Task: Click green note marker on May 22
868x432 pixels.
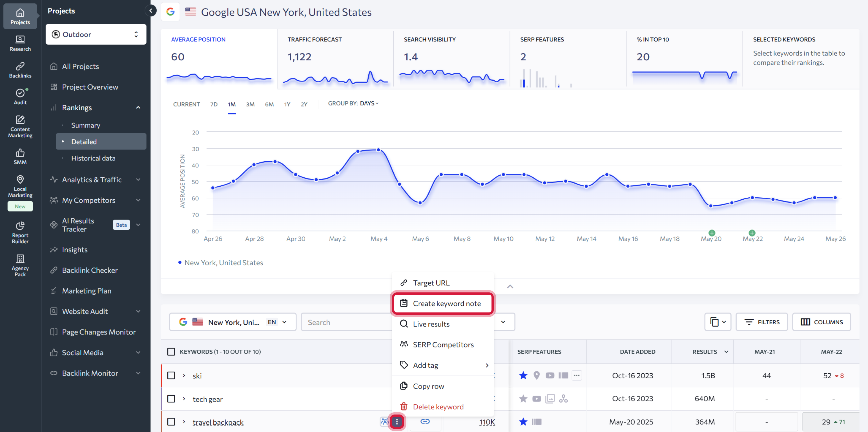Action: (752, 233)
